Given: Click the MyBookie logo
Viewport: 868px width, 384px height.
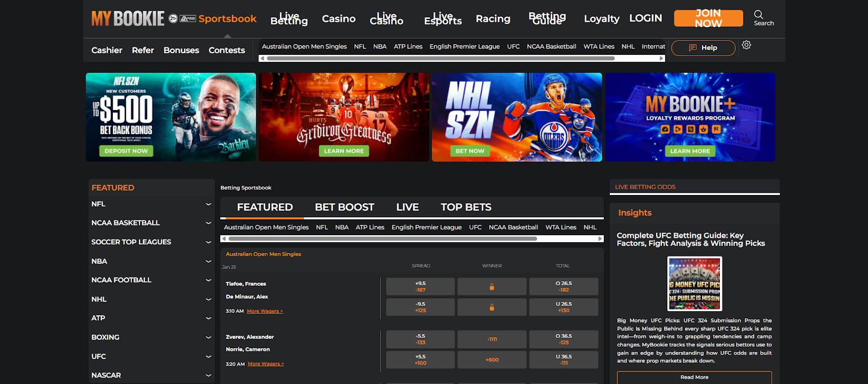Looking at the screenshot, I should [x=127, y=18].
